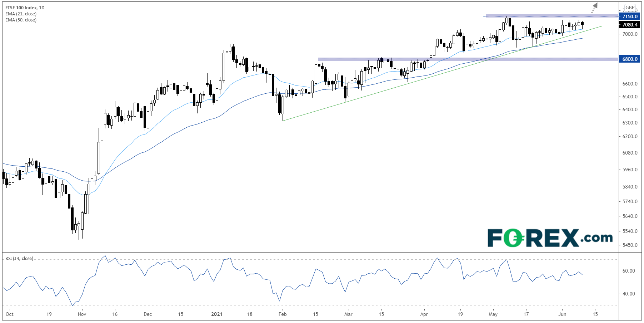The image size is (644, 323).
Task: Select the Feb date axis label
Action: pyautogui.click(x=283, y=314)
